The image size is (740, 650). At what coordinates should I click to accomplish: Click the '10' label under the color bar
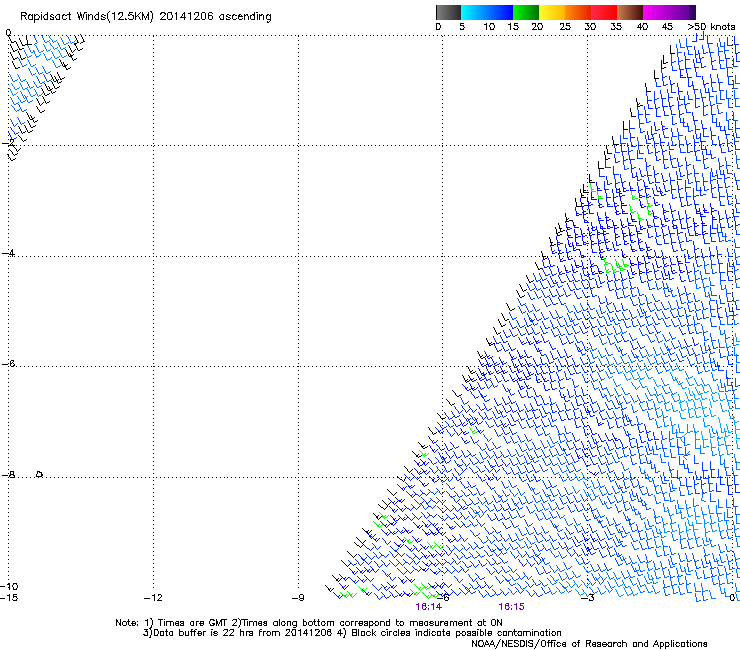pyautogui.click(x=489, y=27)
